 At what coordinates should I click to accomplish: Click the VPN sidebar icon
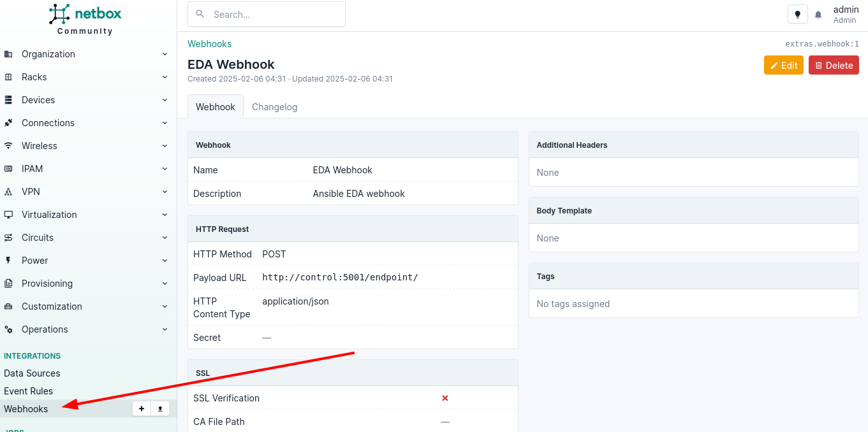[x=8, y=192]
